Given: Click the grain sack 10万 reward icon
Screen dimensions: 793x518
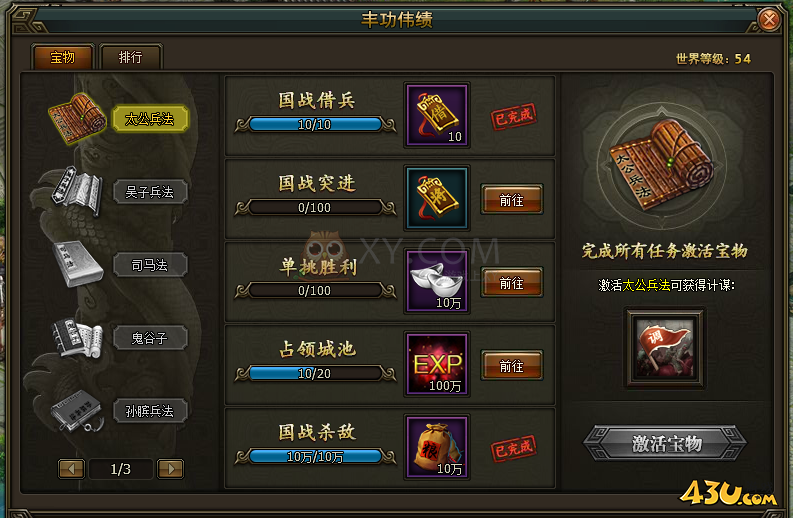Looking at the screenshot, I should click(437, 447).
